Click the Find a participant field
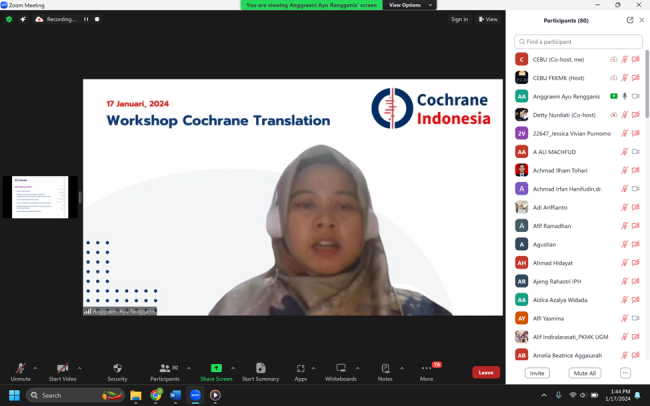The width and height of the screenshot is (650, 406). (x=578, y=41)
